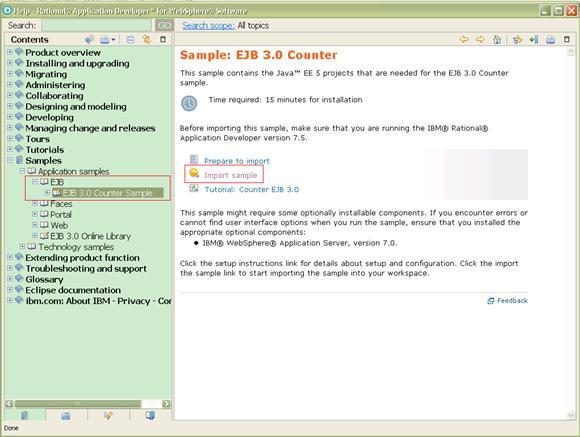This screenshot has height=437, width=580.
Task: Click the Home icon in topic toolbar
Action: click(x=497, y=39)
